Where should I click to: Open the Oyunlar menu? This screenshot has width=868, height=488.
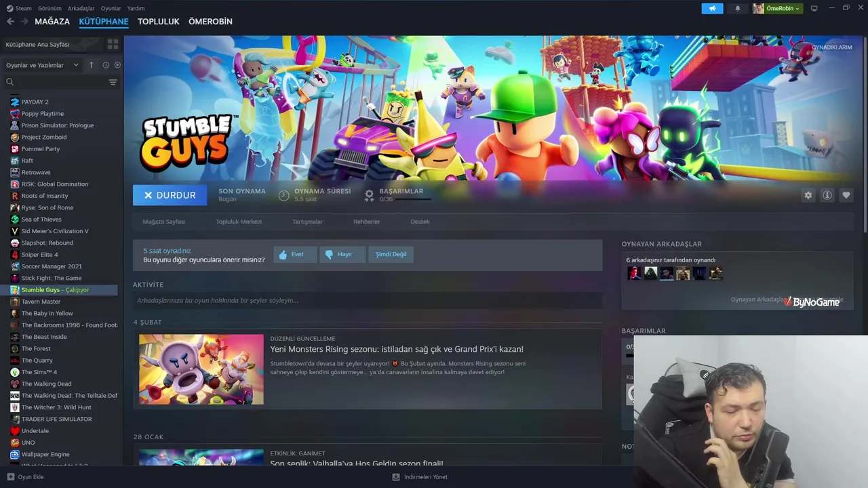tap(111, 9)
